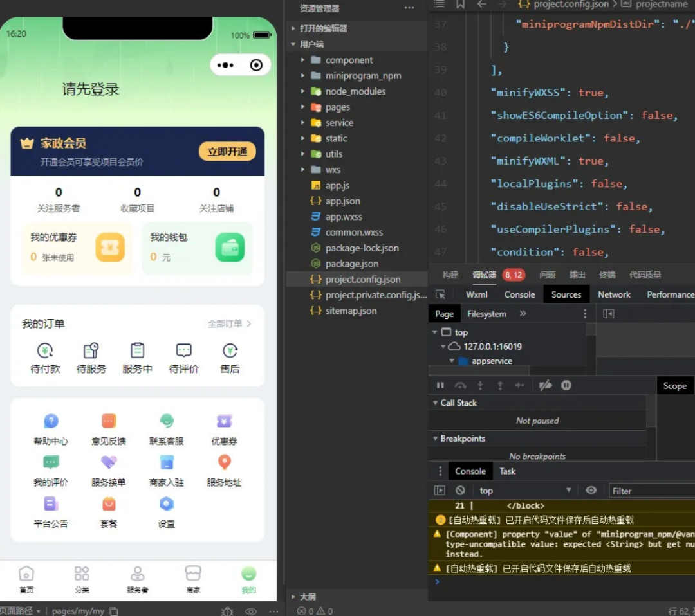Expand the pages folder
The width and height of the screenshot is (695, 616).
click(337, 107)
